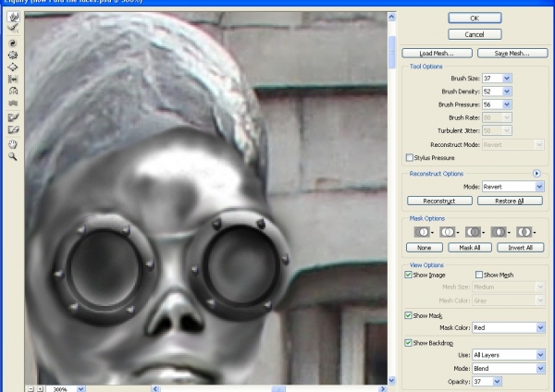555x392 pixels.
Task: Open the Brush Size dropdown arrow
Action: click(x=507, y=79)
